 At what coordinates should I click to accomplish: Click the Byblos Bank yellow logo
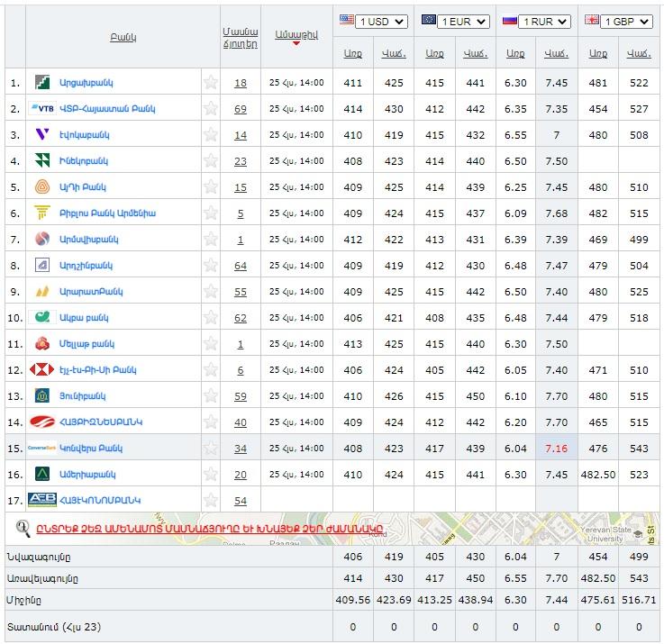(41, 213)
